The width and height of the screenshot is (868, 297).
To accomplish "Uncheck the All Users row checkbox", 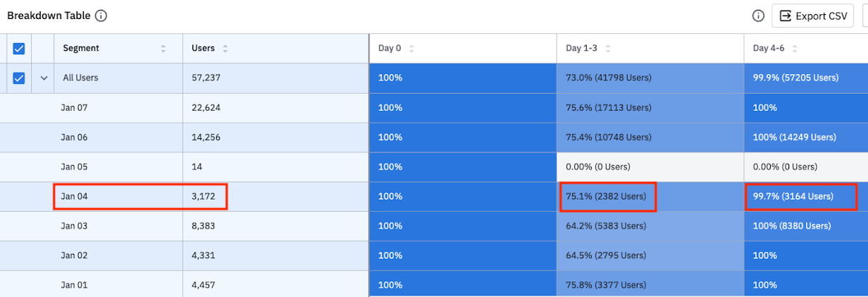I will pyautogui.click(x=19, y=78).
